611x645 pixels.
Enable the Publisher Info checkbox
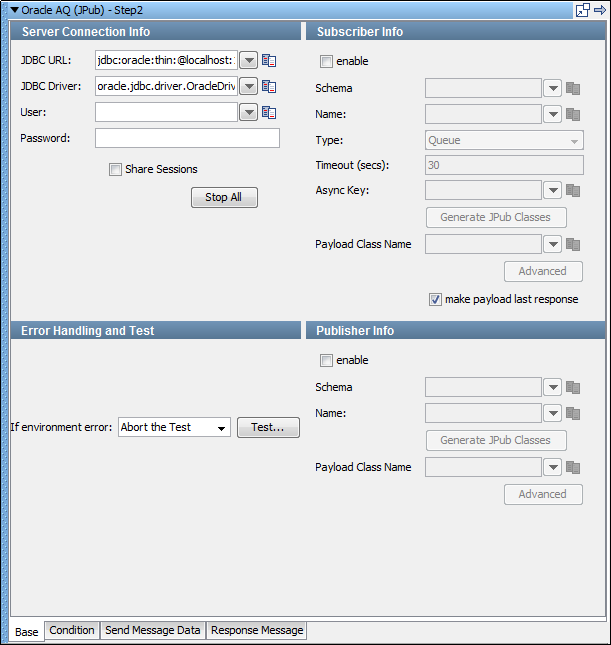click(x=326, y=361)
